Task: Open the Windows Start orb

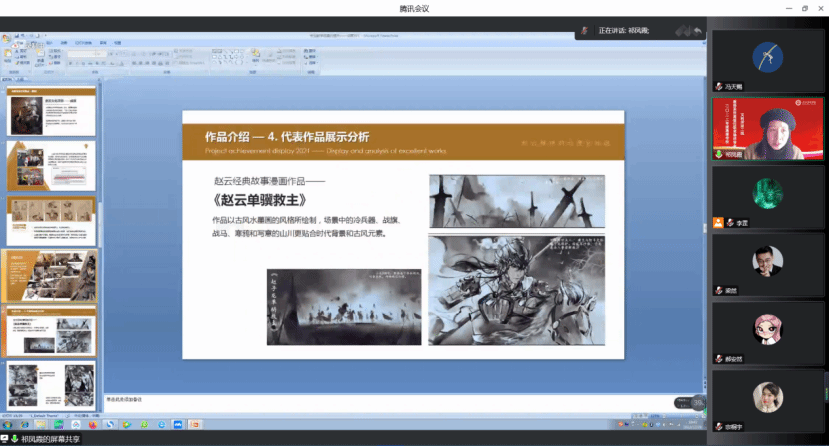Action: coord(7,424)
